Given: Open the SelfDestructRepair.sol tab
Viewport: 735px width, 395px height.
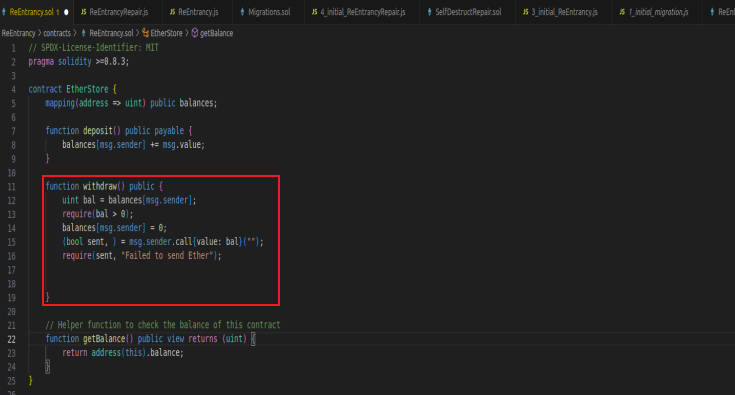Looking at the screenshot, I should click(468, 12).
